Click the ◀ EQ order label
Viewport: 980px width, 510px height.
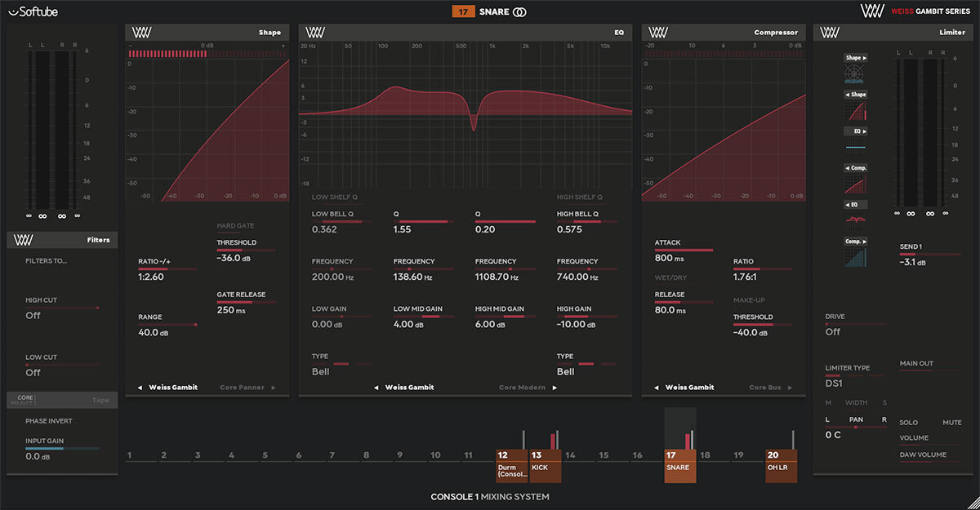[x=856, y=203]
